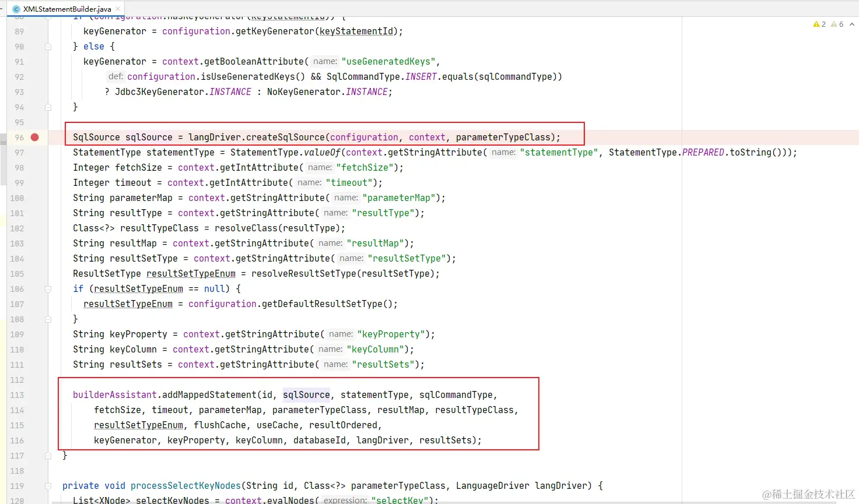Click the evalNodes method call on line 120
This screenshot has width=859, height=504.
point(291,501)
